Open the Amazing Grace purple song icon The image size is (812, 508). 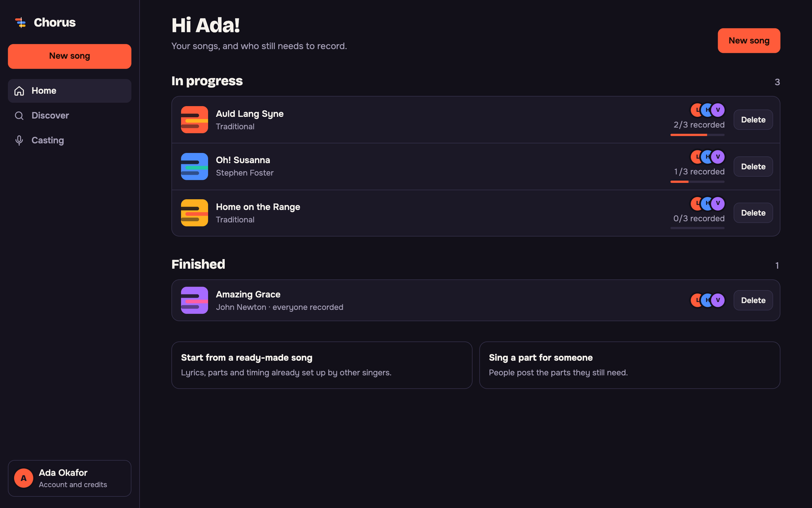pos(194,300)
